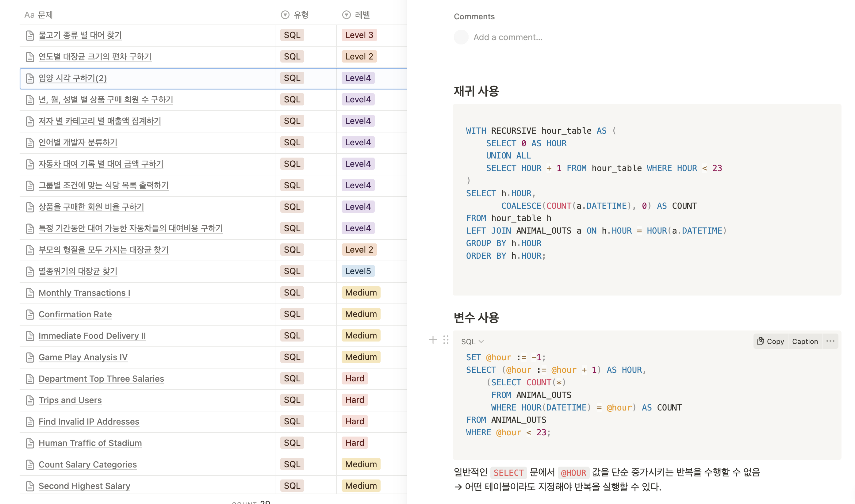Click the 레벨 column header select icon

click(346, 15)
